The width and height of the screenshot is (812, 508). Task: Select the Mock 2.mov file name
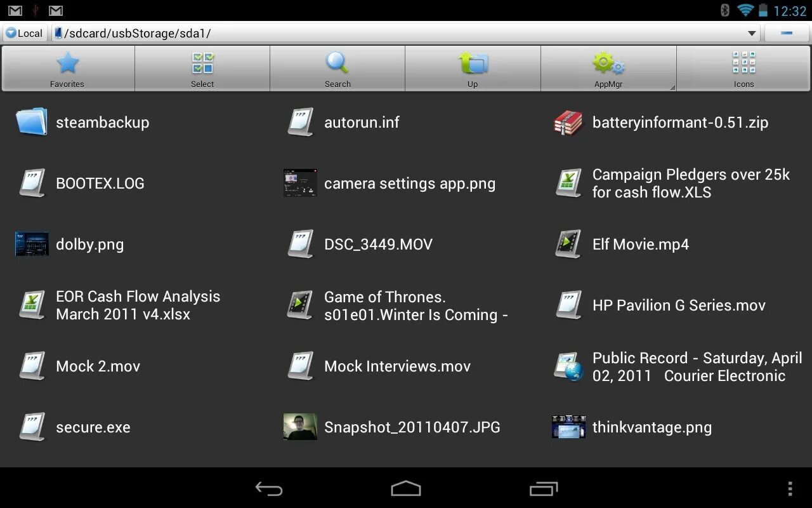tap(98, 366)
